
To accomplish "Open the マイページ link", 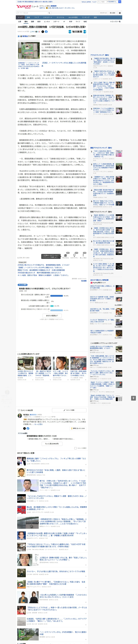I will pyautogui.click(x=103, y=13).
